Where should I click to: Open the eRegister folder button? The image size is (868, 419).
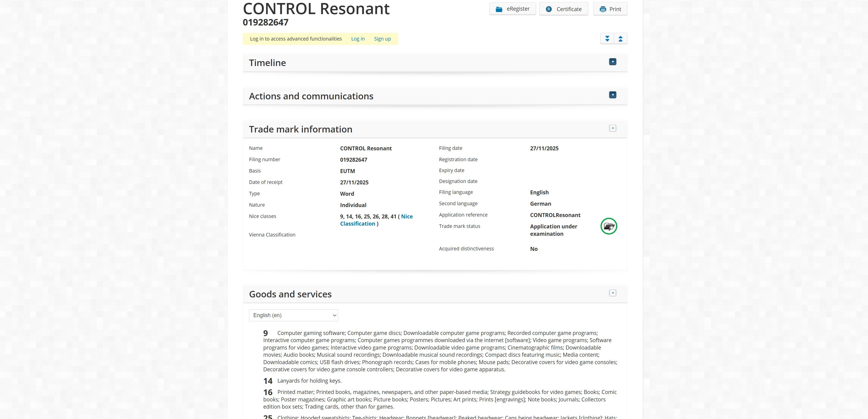pyautogui.click(x=512, y=9)
